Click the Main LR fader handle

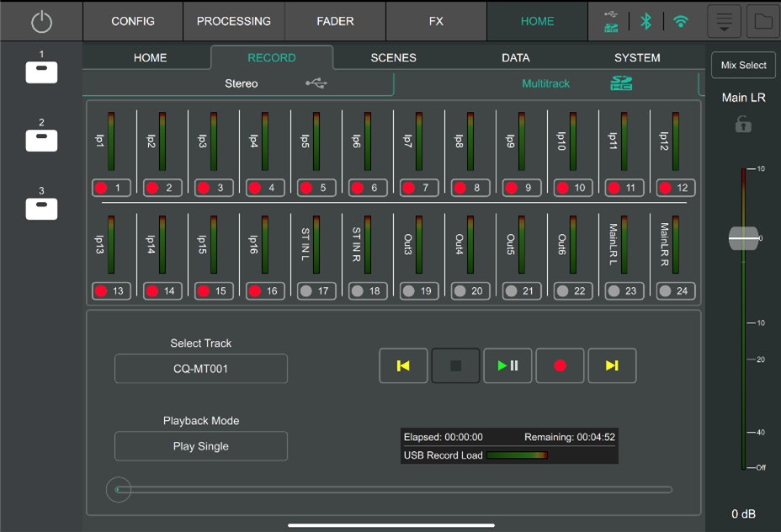tap(743, 238)
